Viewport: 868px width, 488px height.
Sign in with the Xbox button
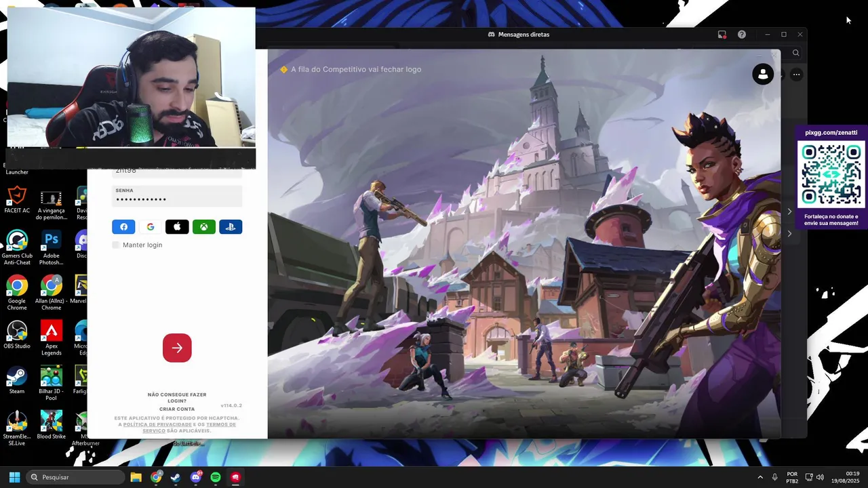click(204, 227)
